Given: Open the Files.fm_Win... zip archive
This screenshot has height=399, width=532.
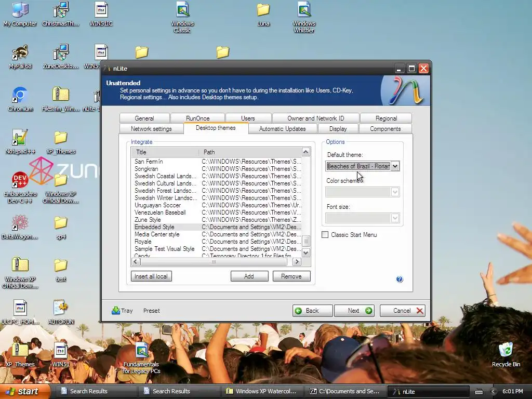Looking at the screenshot, I should (x=60, y=99).
